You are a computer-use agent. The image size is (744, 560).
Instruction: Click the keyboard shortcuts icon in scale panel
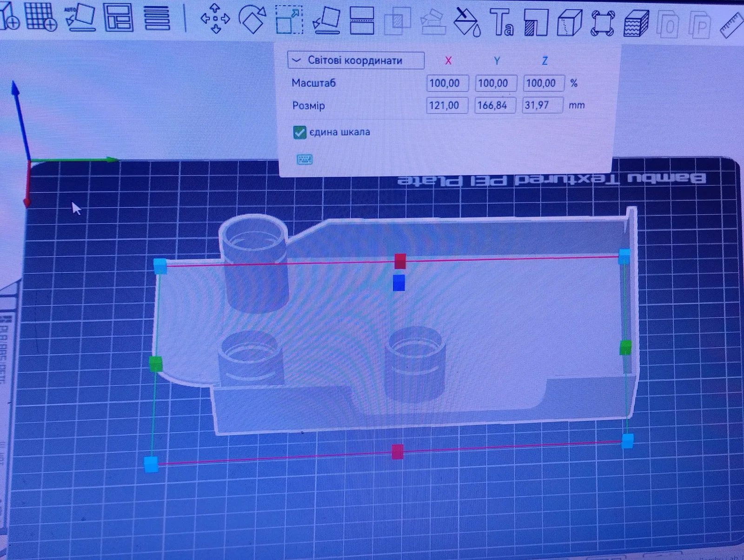coord(305,159)
